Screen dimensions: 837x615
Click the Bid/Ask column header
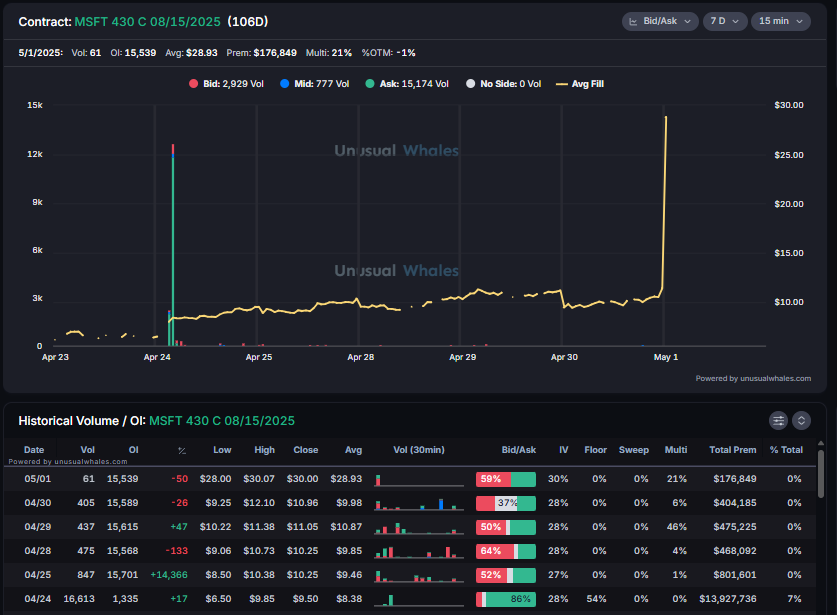518,450
